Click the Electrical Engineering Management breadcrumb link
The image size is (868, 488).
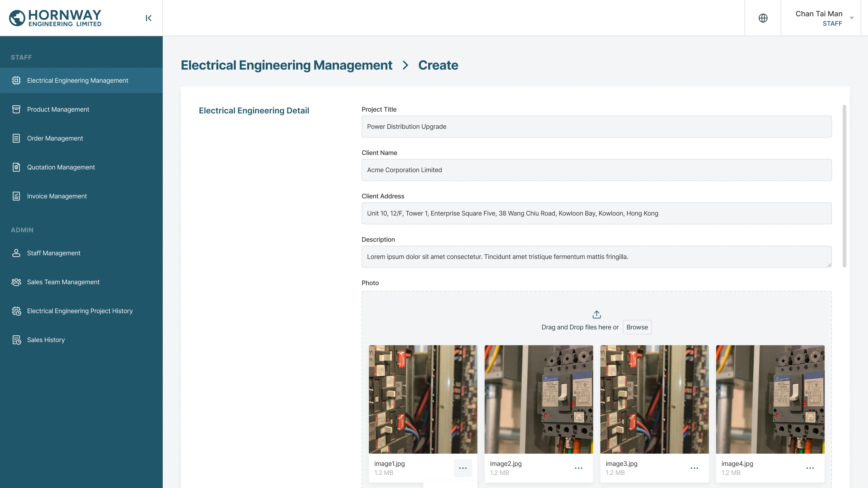286,65
